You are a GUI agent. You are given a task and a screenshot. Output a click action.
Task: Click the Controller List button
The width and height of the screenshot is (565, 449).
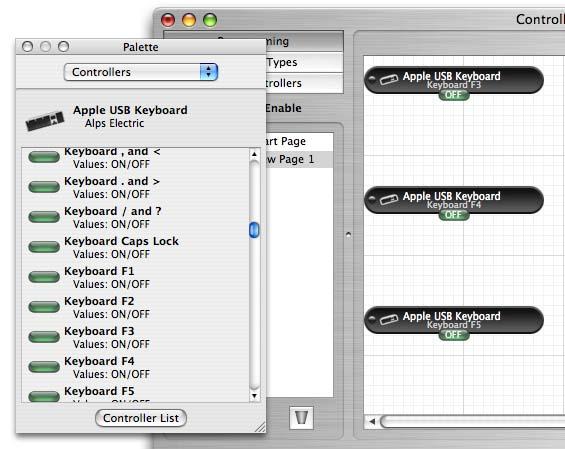pyautogui.click(x=141, y=418)
